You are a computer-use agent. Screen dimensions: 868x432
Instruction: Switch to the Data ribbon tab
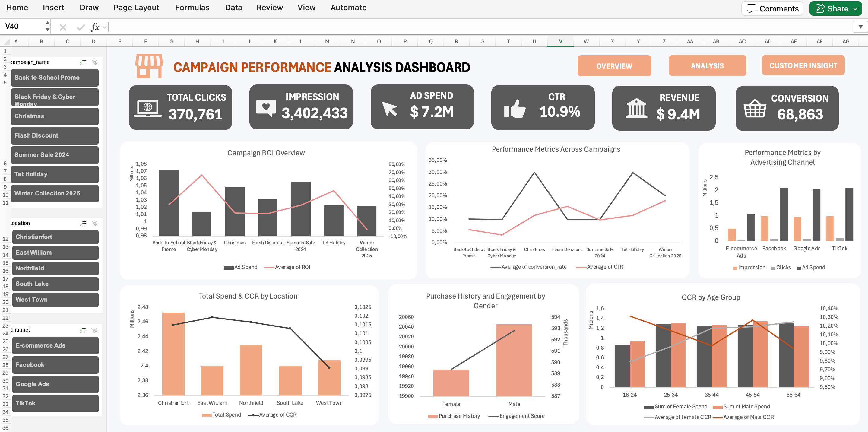[233, 8]
